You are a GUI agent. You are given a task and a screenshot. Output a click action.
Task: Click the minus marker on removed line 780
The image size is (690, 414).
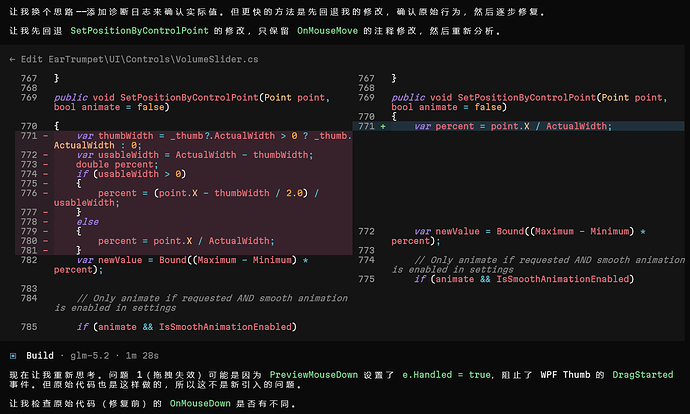pos(45,241)
